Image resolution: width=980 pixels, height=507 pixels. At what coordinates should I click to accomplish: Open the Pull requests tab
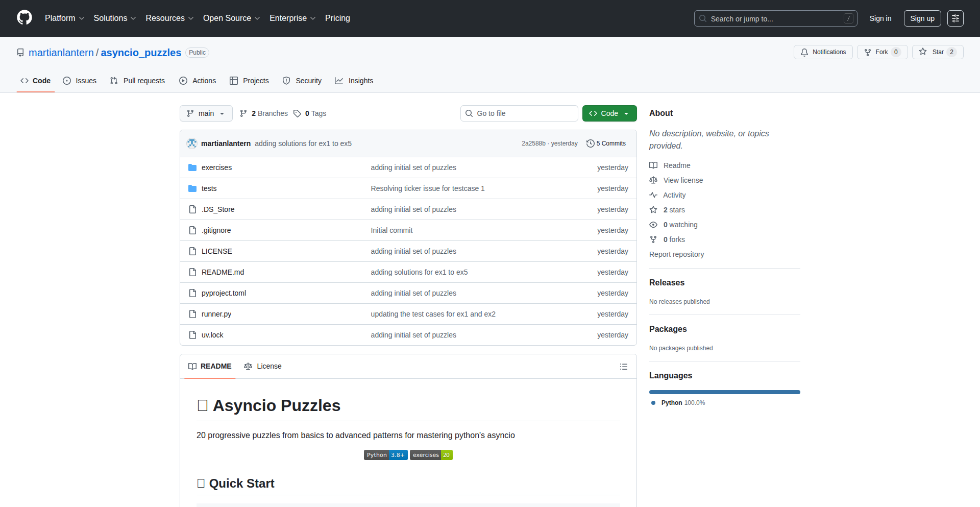(x=138, y=81)
